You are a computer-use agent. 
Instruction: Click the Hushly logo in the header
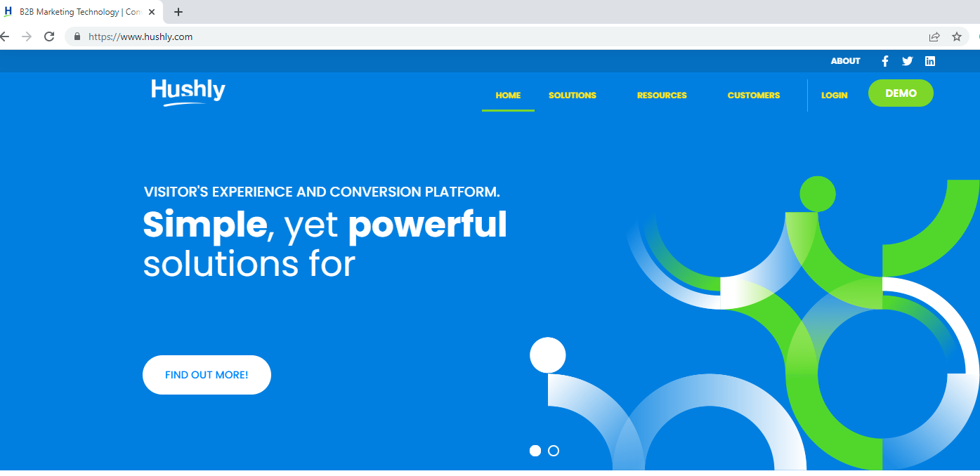click(x=188, y=93)
